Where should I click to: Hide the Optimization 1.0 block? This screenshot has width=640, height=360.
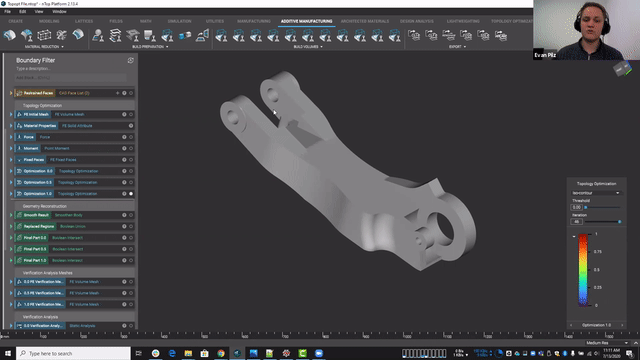click(131, 194)
